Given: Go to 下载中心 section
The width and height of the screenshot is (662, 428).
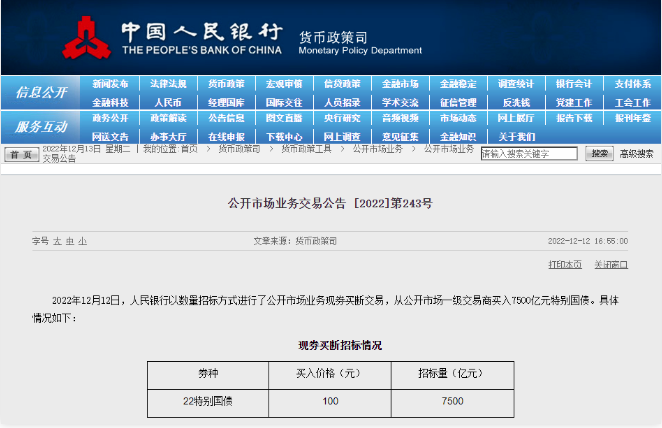Looking at the screenshot, I should pos(284,137).
